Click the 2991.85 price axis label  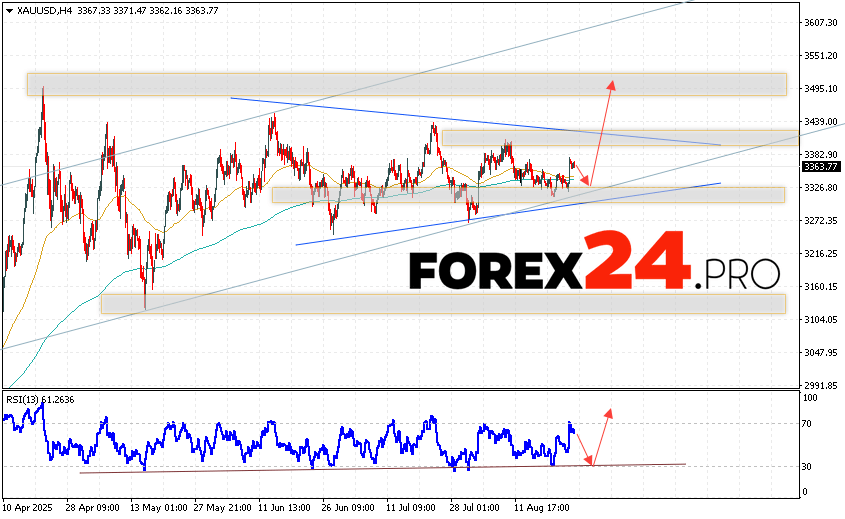tap(820, 385)
